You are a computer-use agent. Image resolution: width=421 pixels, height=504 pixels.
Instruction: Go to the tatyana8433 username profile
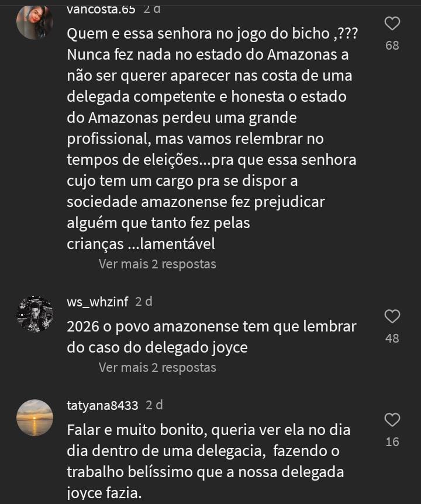tap(103, 405)
